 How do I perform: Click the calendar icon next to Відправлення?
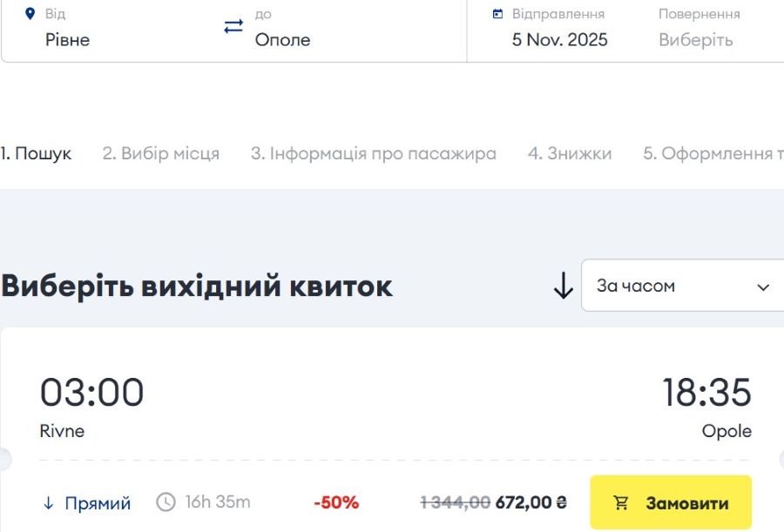[497, 14]
